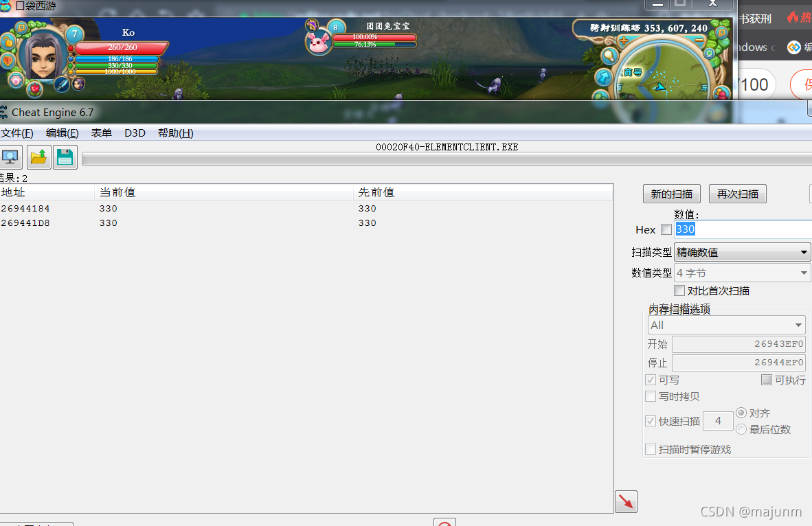Image resolution: width=812 pixels, height=526 pixels.
Task: Enable the Hex checkbox
Action: pos(666,229)
